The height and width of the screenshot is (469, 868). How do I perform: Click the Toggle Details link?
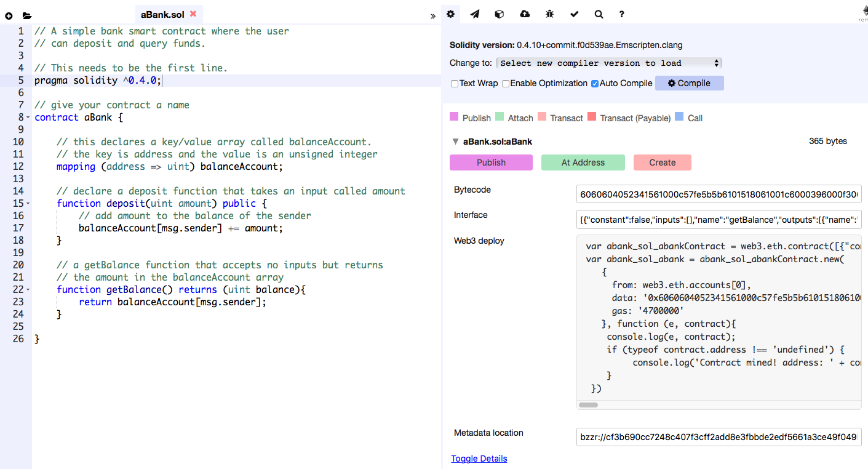click(x=479, y=459)
